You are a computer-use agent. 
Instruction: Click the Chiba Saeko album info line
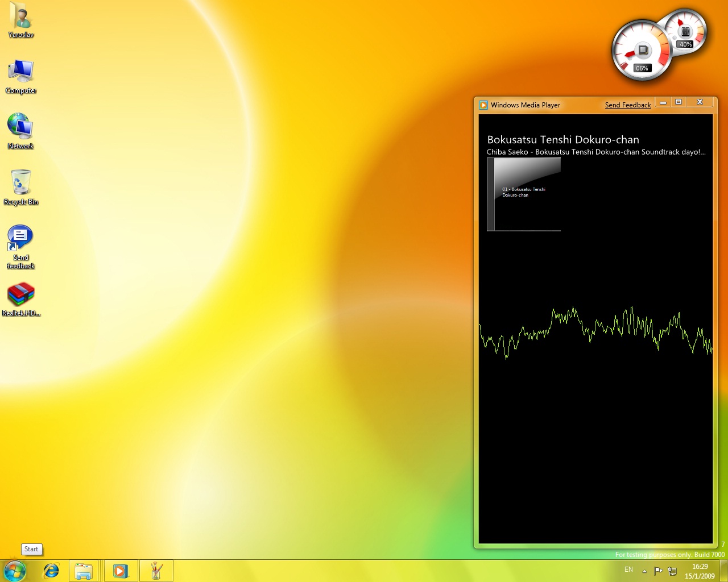(596, 152)
